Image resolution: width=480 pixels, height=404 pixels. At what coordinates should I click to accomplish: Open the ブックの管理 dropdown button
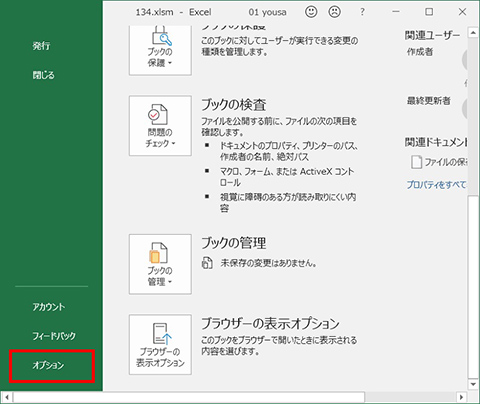[x=160, y=264]
